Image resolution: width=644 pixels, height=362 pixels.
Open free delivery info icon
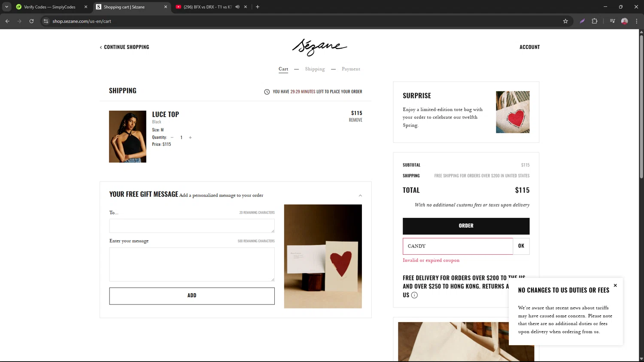point(414,295)
